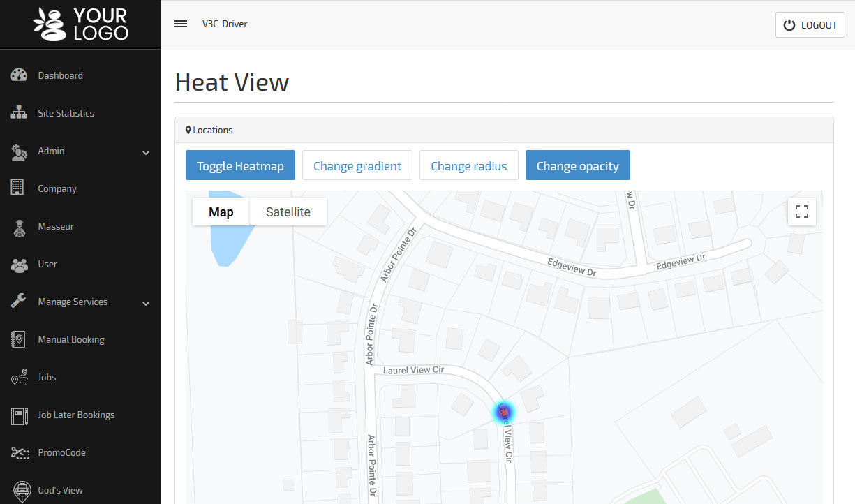Select the Map view type
855x504 pixels.
pos(221,212)
